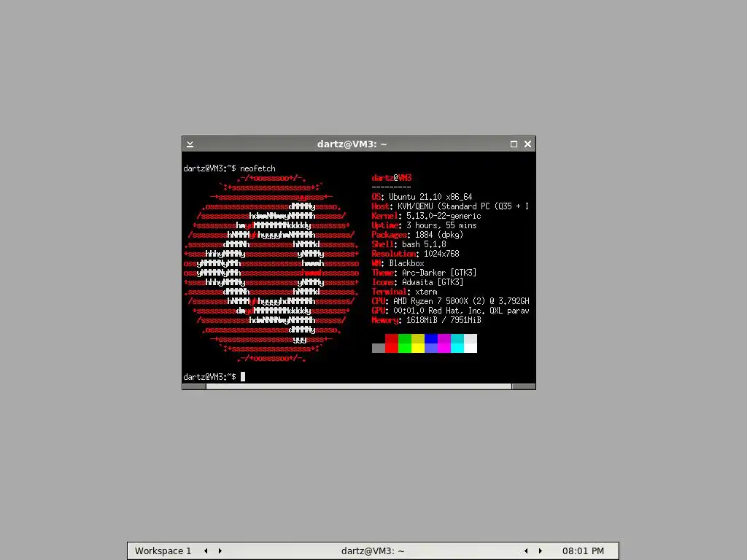Viewport: 747px width, 560px height.
Task: Click the Ubuntu ASCII art logo
Action: click(271, 268)
